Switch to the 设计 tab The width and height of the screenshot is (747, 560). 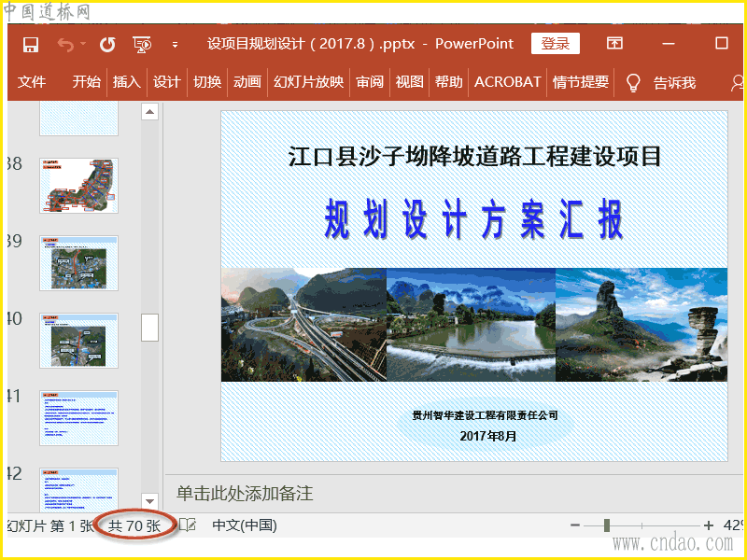click(x=167, y=82)
